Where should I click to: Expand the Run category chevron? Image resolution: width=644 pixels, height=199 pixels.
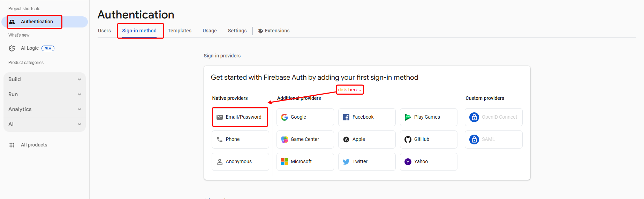[79, 94]
